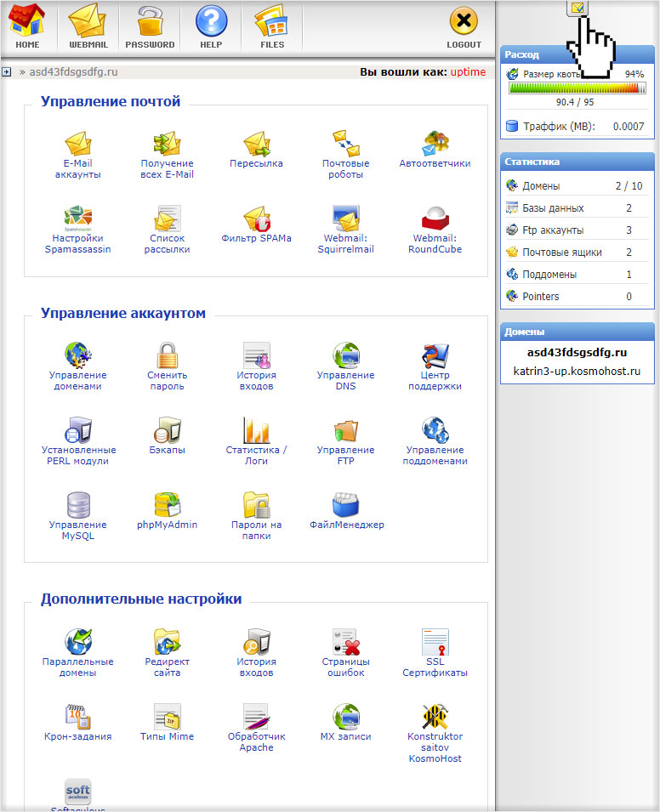The image size is (660, 812).
Task: Select domain katrin3-up.kosmohost.ru
Action: (577, 372)
